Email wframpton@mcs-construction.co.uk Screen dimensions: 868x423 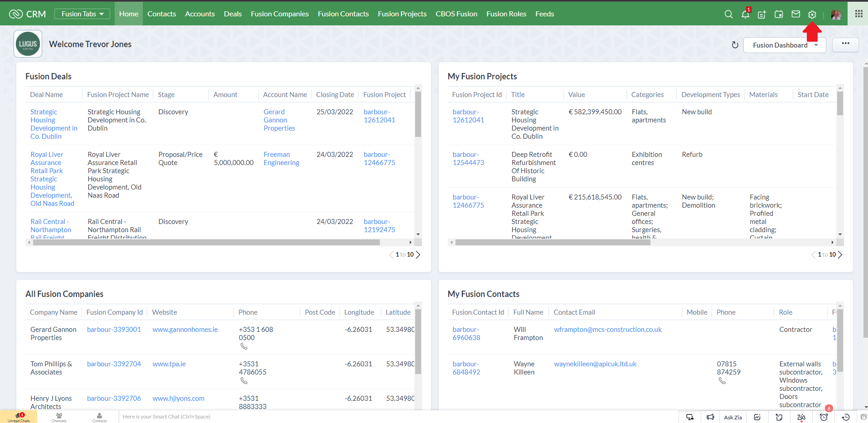click(608, 330)
